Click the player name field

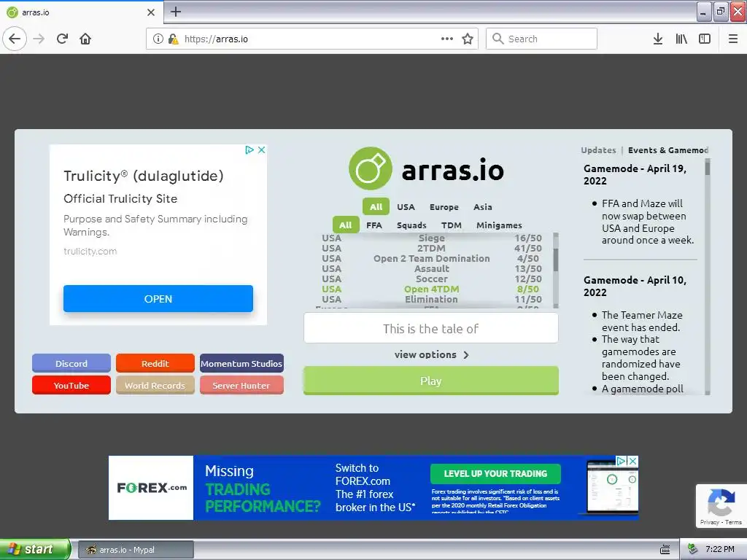tap(431, 328)
